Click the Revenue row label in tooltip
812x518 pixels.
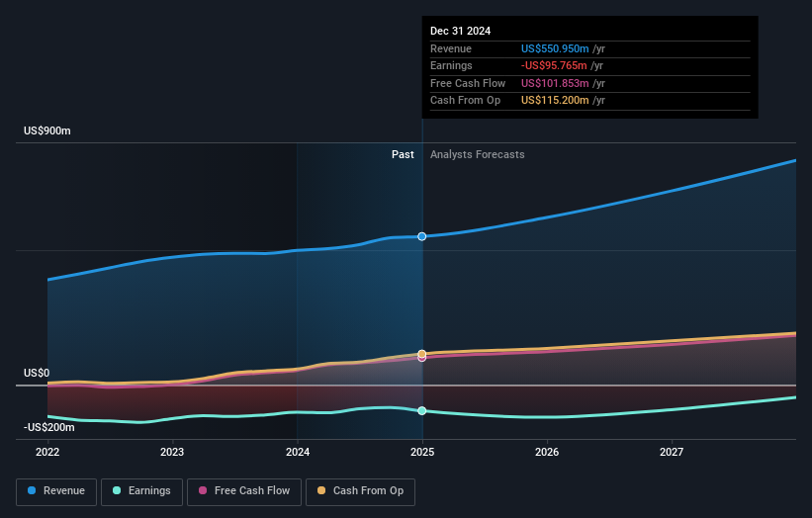(451, 48)
